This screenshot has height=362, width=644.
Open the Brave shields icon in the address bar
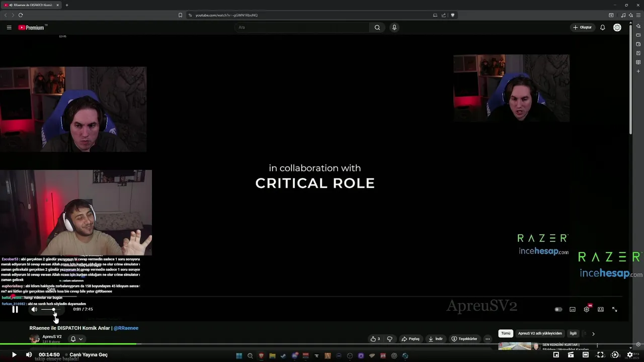[x=453, y=15]
